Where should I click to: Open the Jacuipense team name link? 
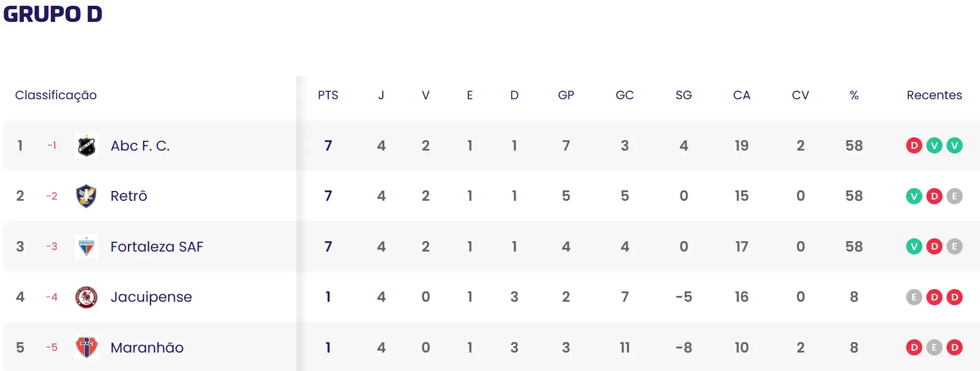[151, 297]
